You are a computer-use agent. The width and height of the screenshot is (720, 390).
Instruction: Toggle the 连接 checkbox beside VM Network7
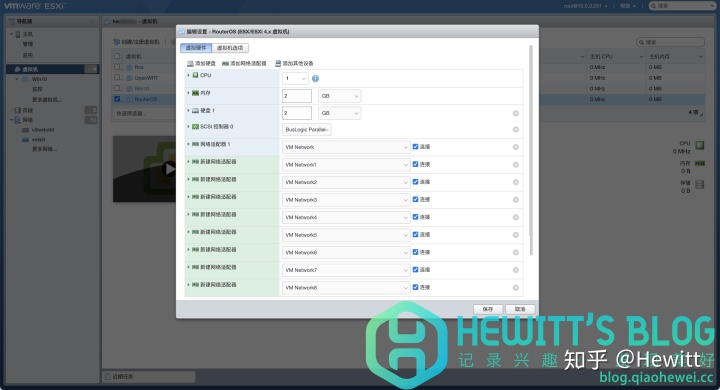click(x=416, y=270)
